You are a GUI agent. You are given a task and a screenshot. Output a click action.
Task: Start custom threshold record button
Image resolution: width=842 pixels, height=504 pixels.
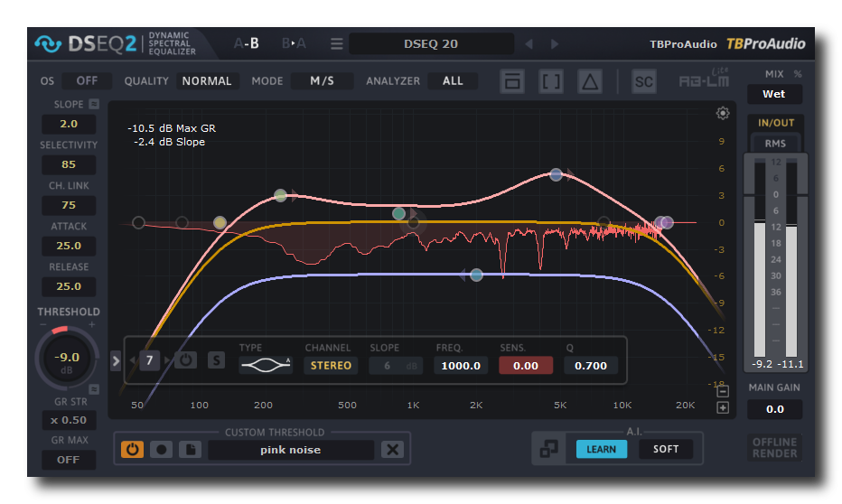[x=161, y=449]
